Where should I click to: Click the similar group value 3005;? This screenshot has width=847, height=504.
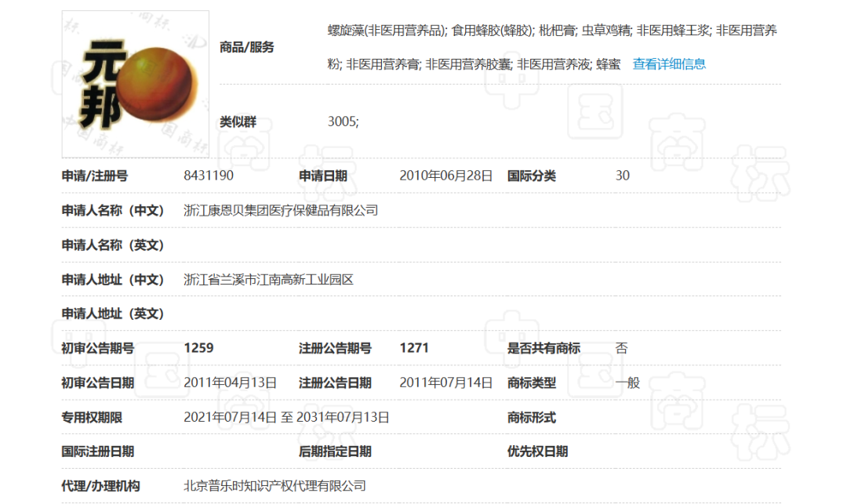[x=343, y=121]
